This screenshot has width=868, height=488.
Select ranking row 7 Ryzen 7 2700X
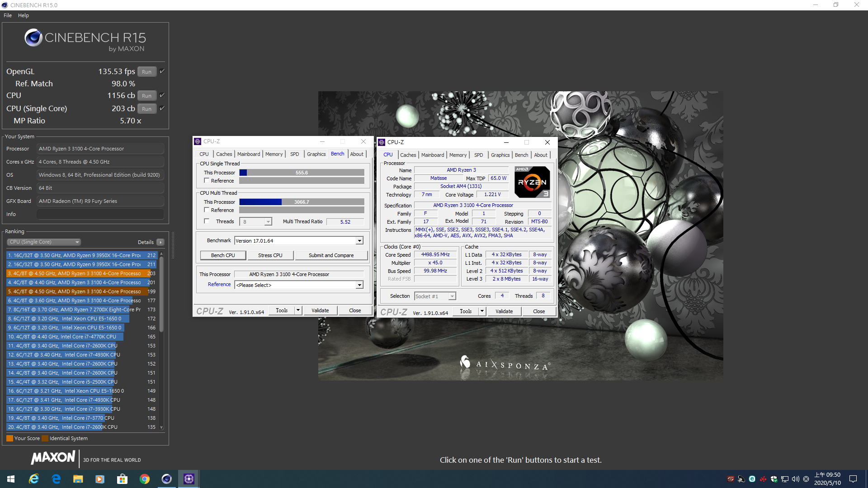pos(82,310)
